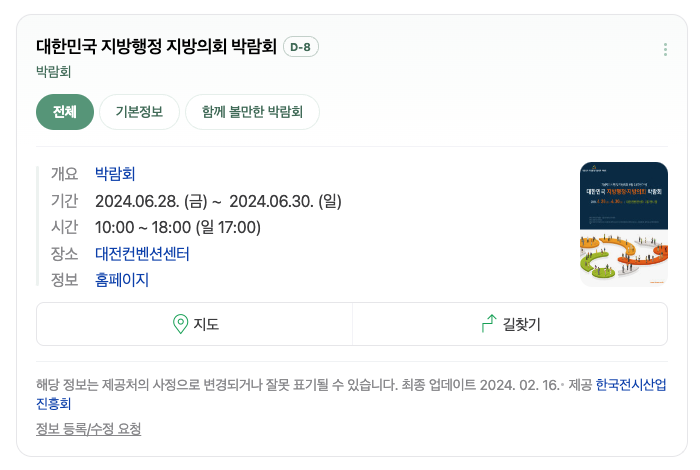Click the green 박람회 category label under title
Image resolution: width=700 pixels, height=470 pixels.
point(54,72)
